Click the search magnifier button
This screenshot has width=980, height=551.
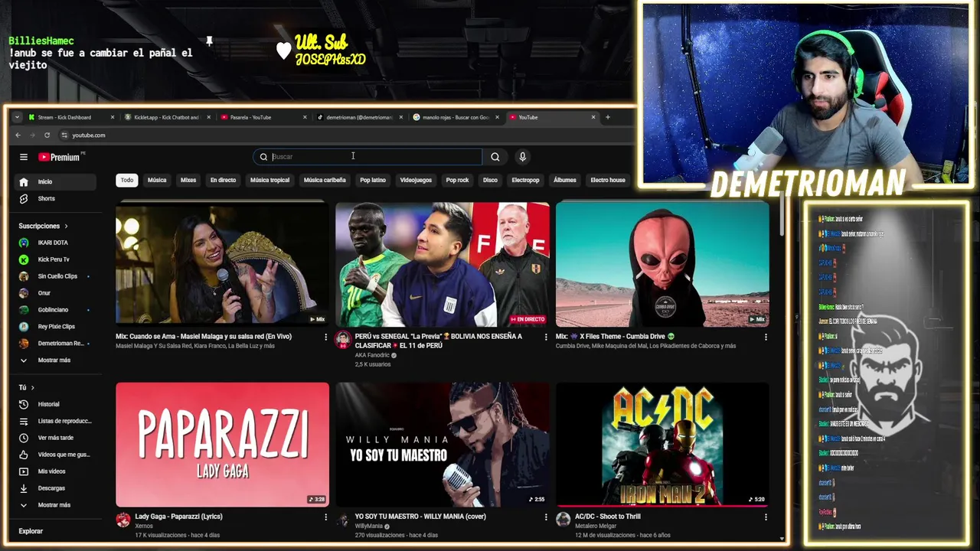(x=495, y=157)
